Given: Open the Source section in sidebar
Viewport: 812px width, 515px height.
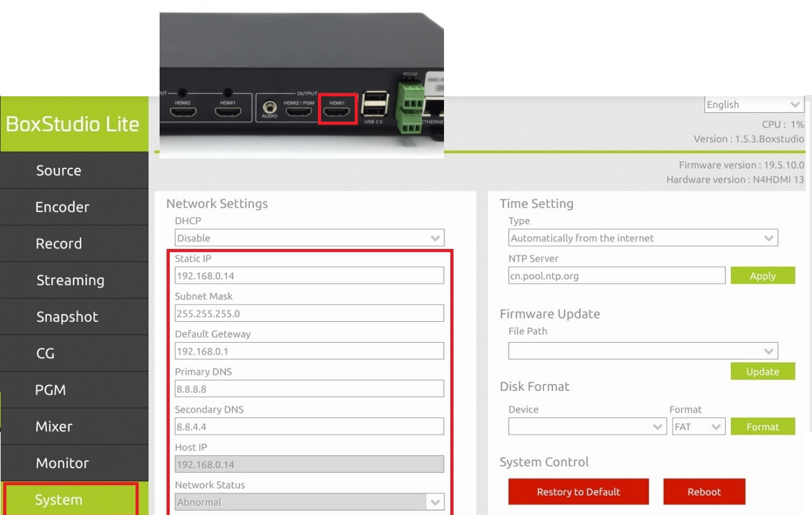Looking at the screenshot, I should (74, 170).
